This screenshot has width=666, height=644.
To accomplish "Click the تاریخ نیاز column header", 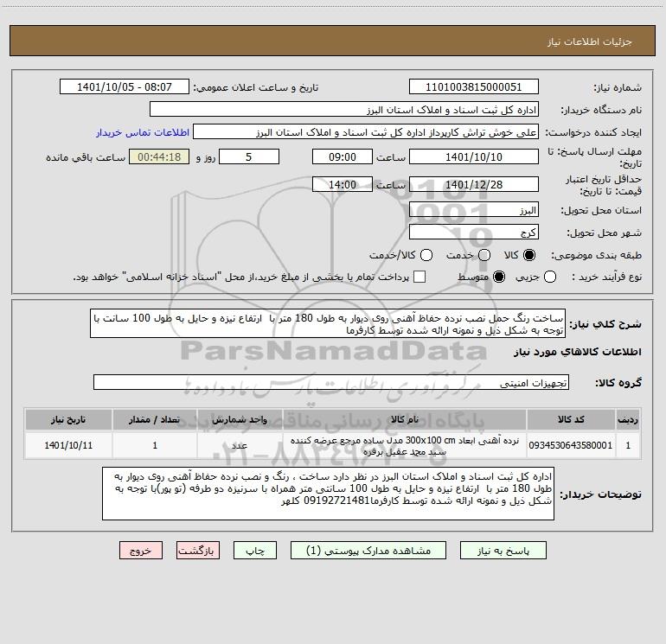I will point(68,419).
